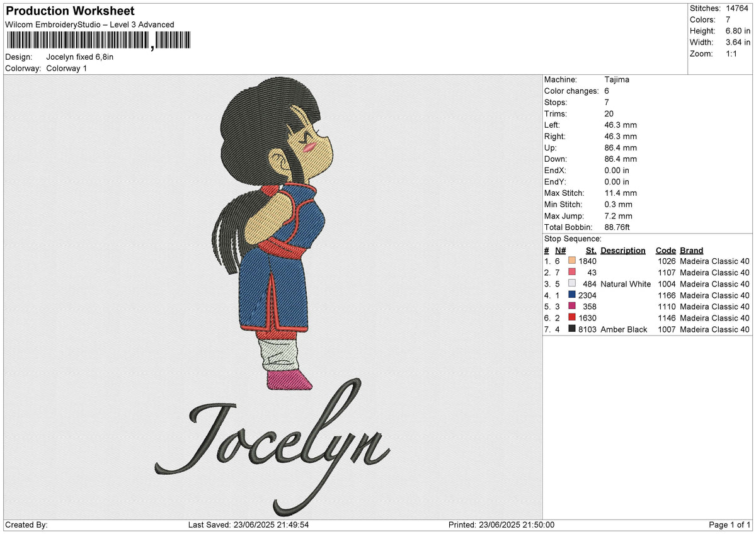Image resolution: width=756 pixels, height=534 pixels.
Task: Pick the Amber Black color swatch
Action: (571, 329)
